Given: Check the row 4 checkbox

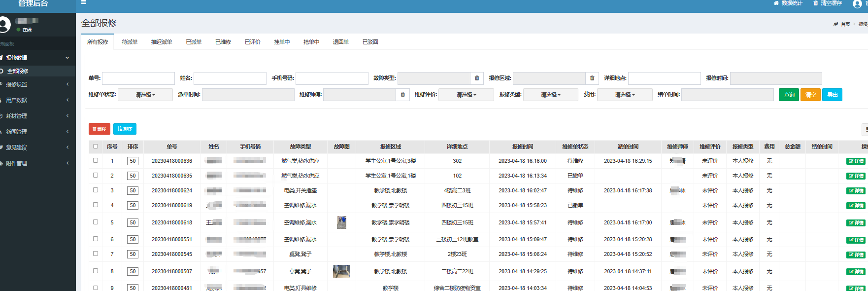Looking at the screenshot, I should coord(96,205).
